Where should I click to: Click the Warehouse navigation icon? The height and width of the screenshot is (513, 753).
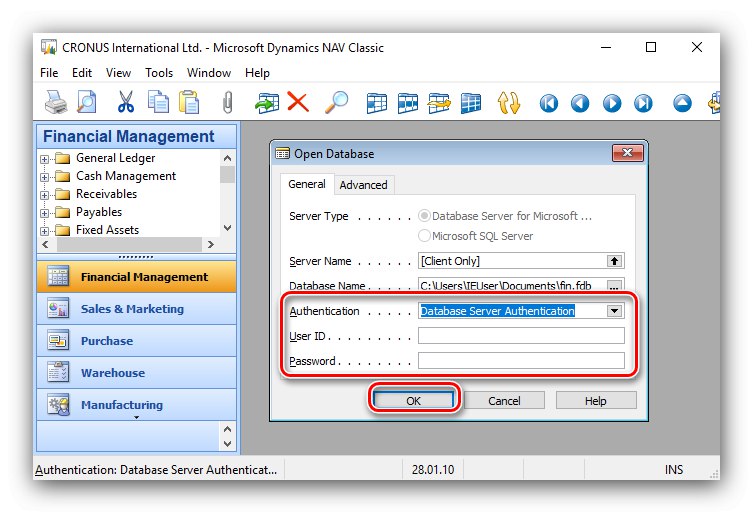(x=58, y=372)
